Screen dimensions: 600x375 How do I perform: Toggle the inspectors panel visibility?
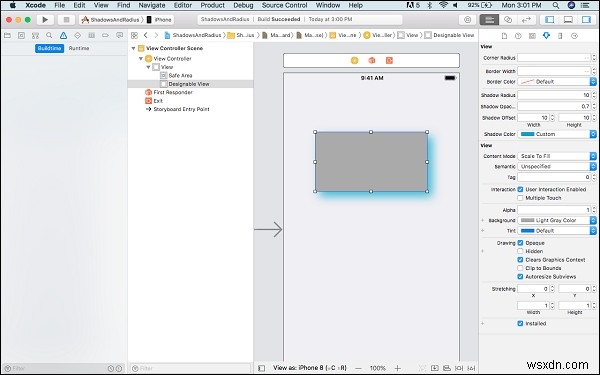586,20
